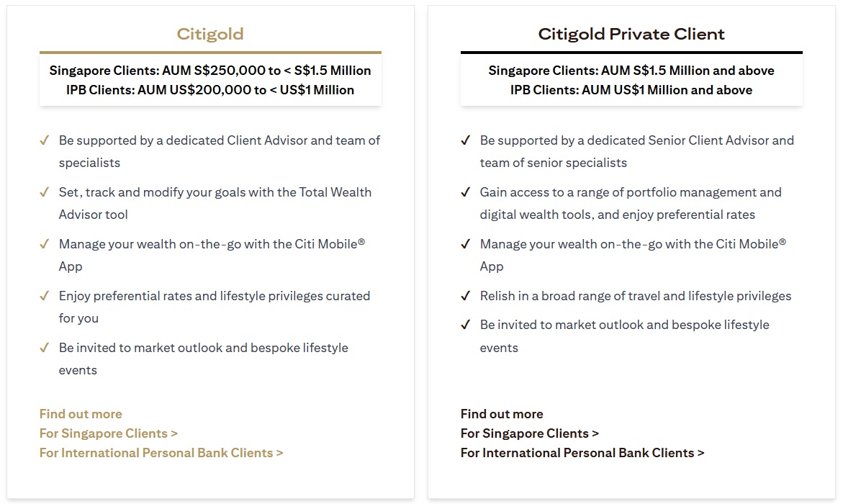Image resolution: width=843 pixels, height=504 pixels.
Task: Select the checkmark beside Citi Mobile App benefit
Action: coord(44,244)
